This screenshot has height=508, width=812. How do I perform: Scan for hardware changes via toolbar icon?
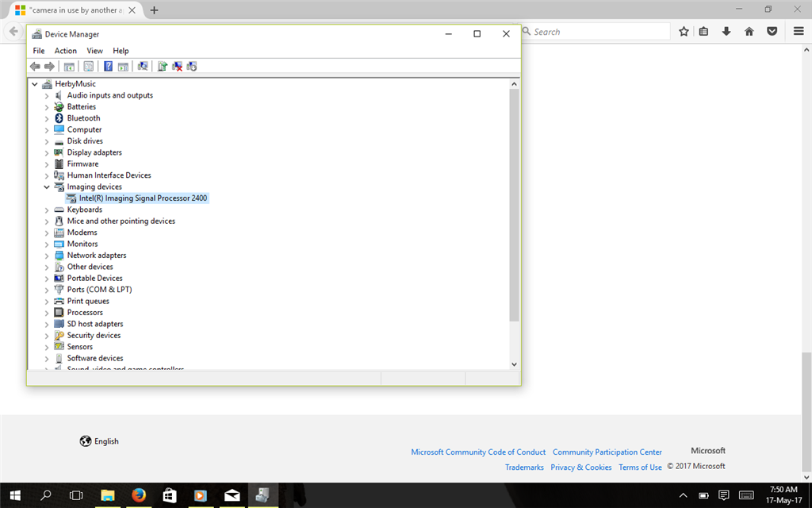point(143,67)
